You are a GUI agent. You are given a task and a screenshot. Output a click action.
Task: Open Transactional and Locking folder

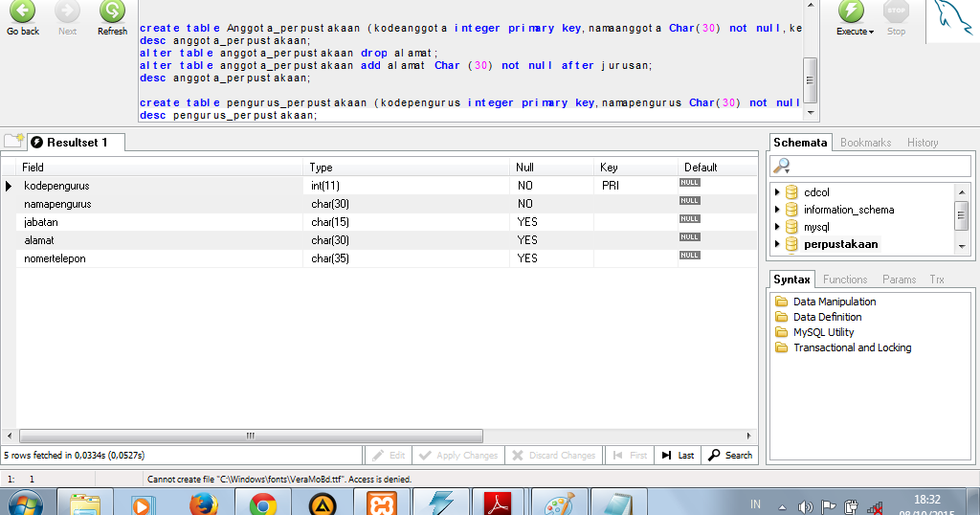click(843, 347)
